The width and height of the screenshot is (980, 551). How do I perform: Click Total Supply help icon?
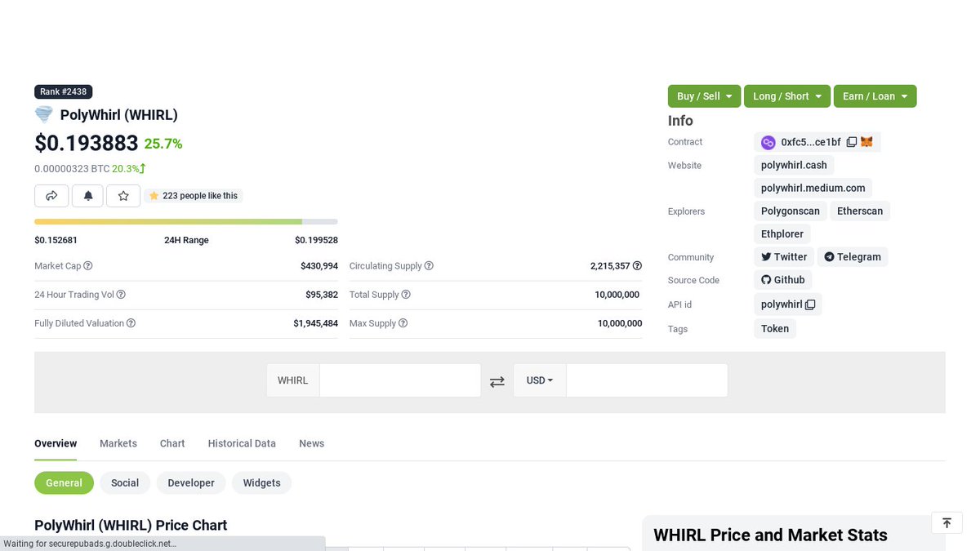(406, 295)
